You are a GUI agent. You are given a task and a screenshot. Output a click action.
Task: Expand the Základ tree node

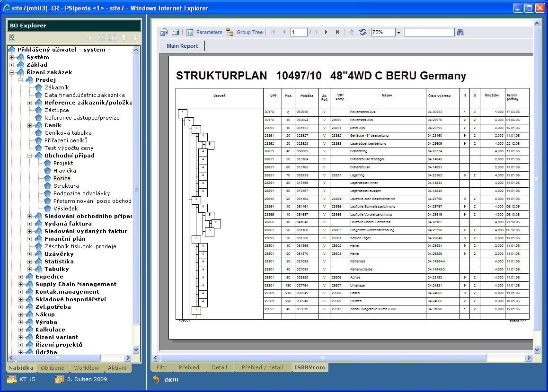click(x=11, y=65)
